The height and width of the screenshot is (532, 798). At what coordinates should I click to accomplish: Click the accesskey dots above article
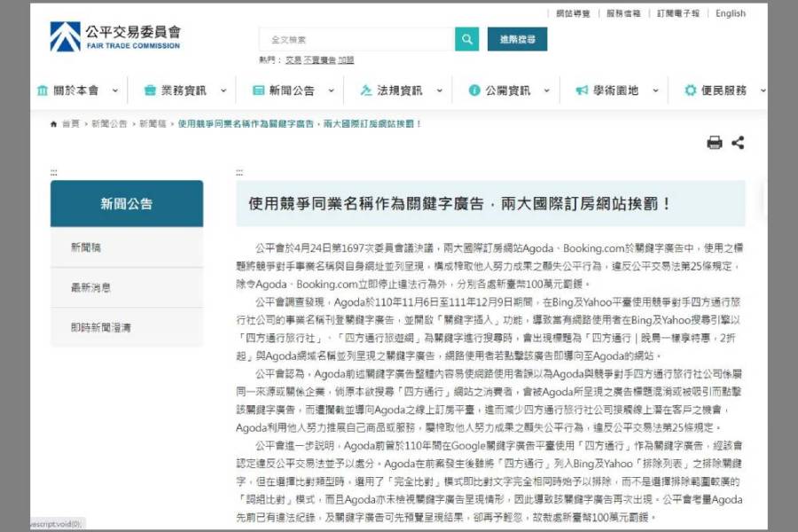[x=239, y=173]
